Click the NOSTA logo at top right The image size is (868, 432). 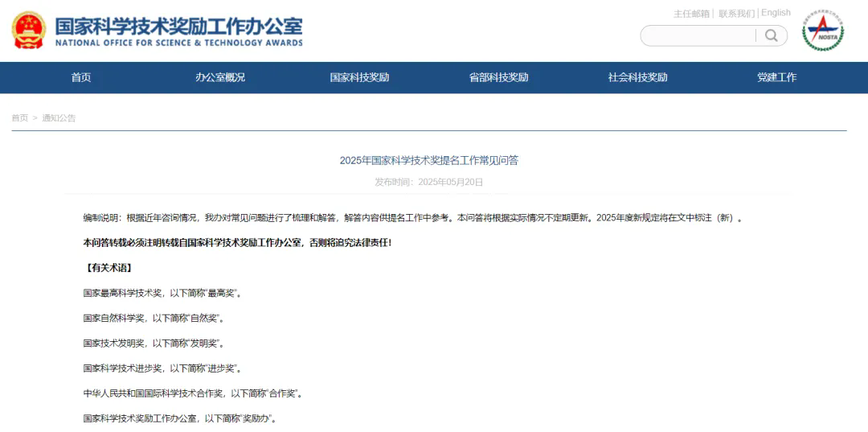pyautogui.click(x=822, y=31)
